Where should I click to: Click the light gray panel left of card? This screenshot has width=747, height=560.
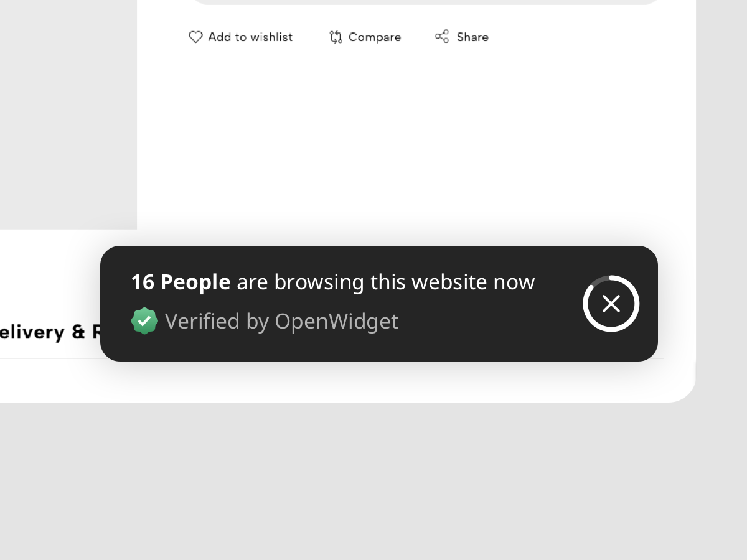68,112
